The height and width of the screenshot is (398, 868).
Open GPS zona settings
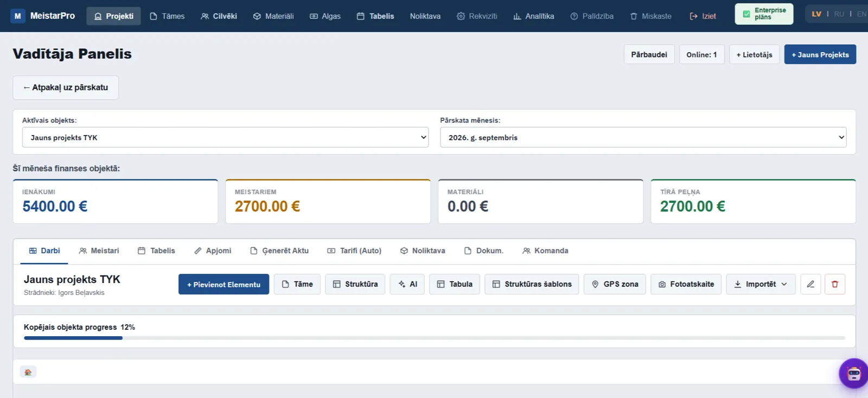point(615,284)
